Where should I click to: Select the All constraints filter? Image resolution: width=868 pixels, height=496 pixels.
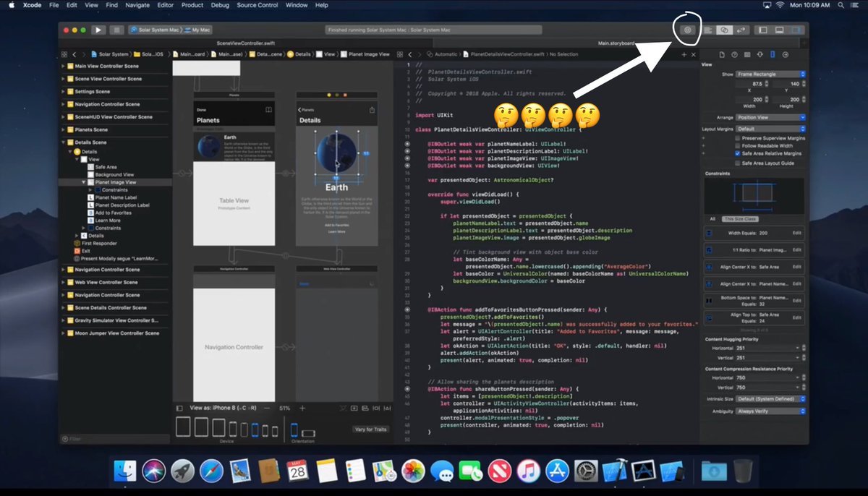[x=712, y=218]
